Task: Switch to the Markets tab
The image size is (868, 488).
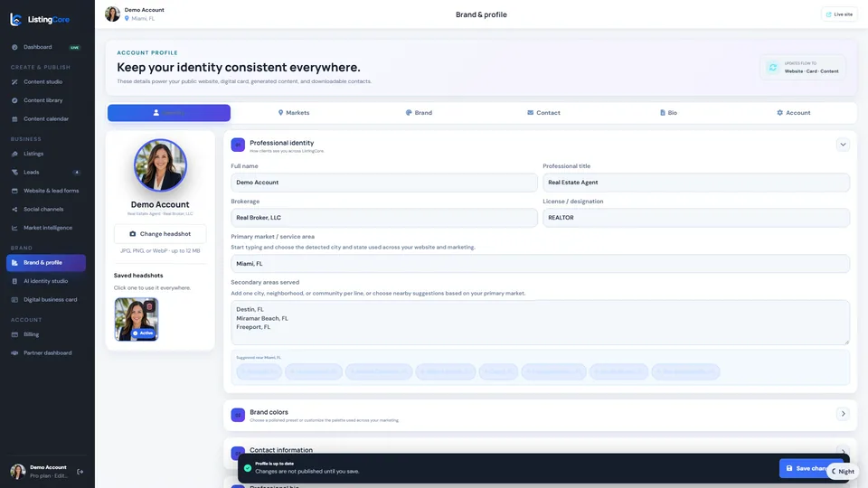Action: (293, 113)
